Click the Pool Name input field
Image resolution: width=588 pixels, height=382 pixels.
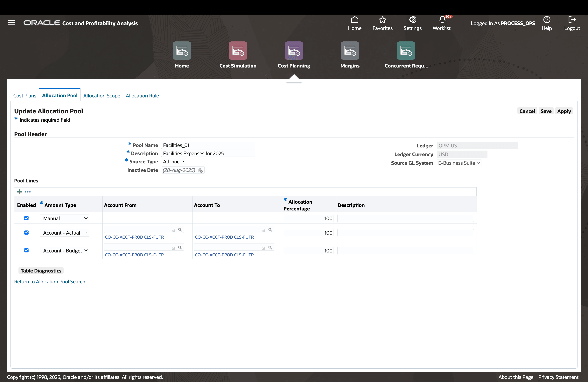pyautogui.click(x=208, y=145)
